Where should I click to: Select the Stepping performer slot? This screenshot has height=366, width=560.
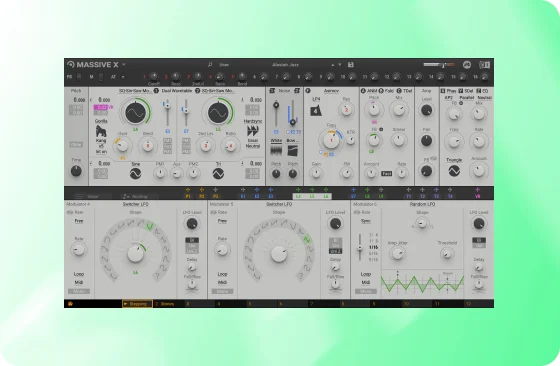pos(137,304)
